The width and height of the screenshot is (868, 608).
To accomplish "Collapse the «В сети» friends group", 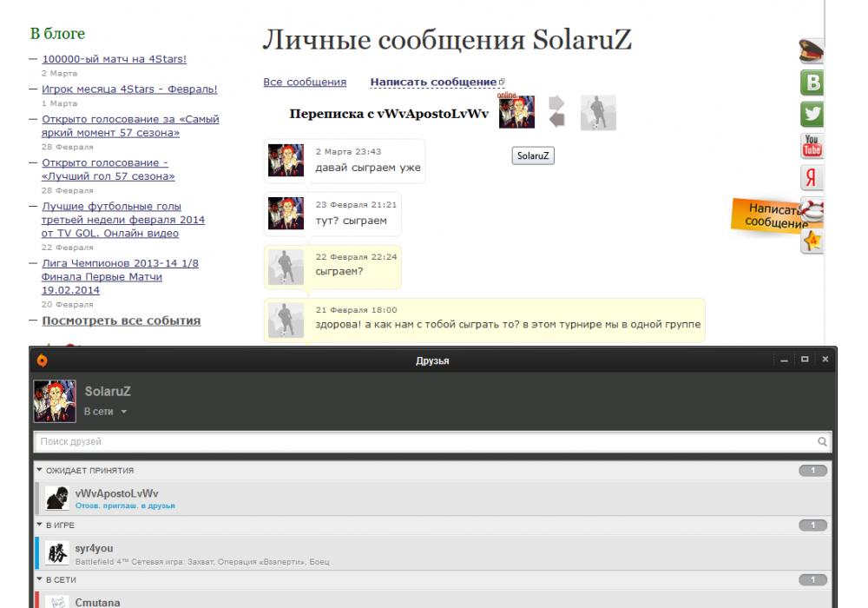I will 40,579.
